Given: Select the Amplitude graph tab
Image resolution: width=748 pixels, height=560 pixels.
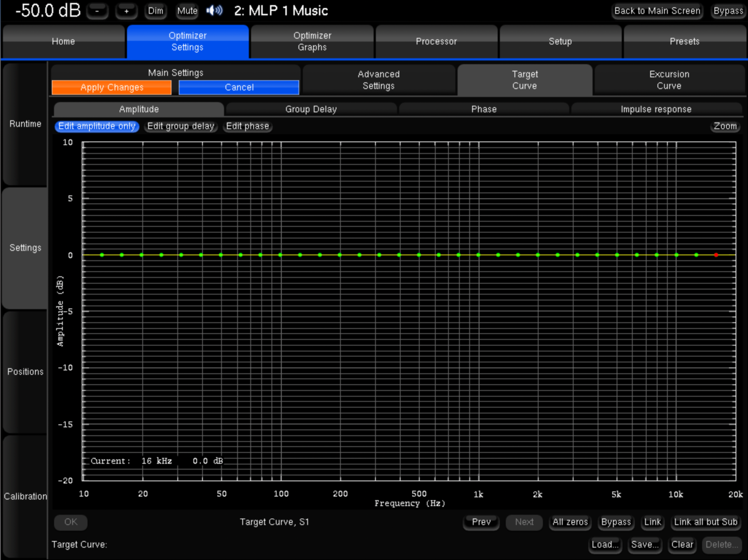Looking at the screenshot, I should pos(139,109).
